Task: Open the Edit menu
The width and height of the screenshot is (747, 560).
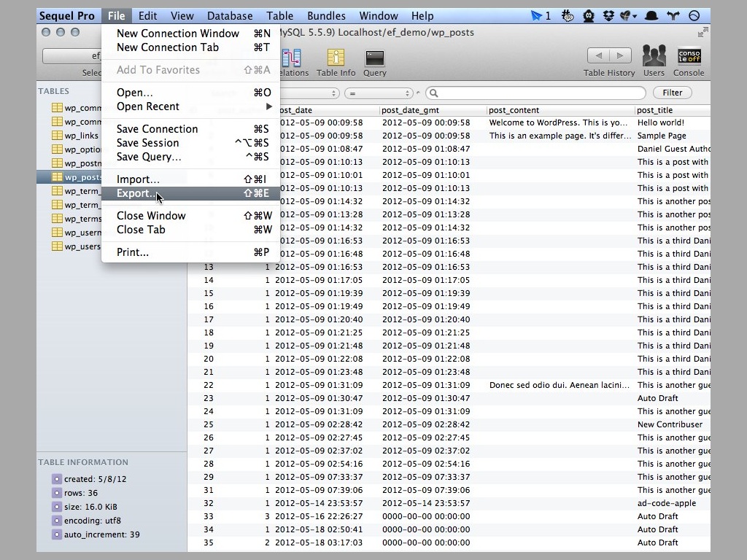Action: pyautogui.click(x=147, y=16)
